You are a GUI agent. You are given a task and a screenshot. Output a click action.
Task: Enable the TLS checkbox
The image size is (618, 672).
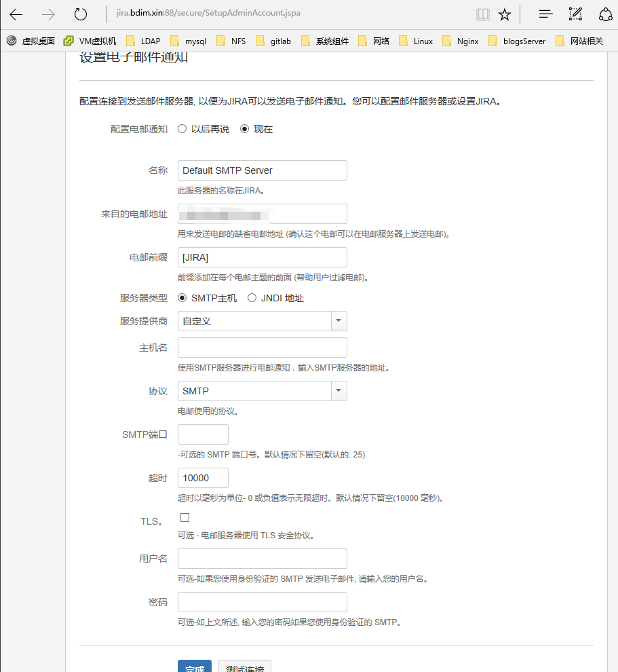tap(184, 517)
